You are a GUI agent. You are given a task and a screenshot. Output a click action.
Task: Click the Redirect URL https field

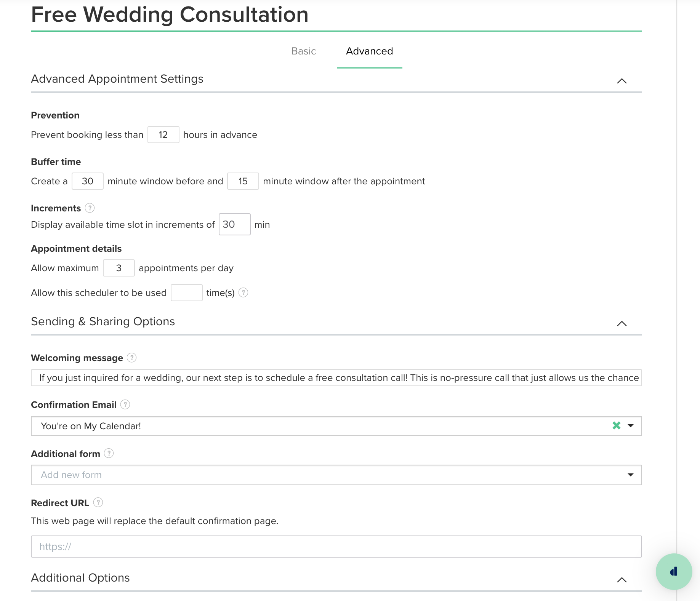(x=336, y=547)
